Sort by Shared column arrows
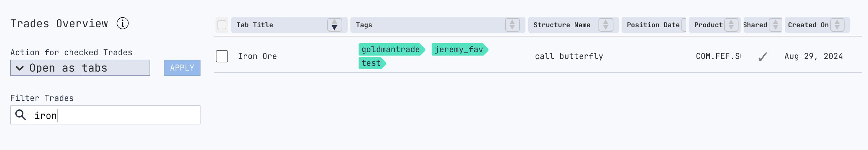868x150 pixels. 776,25
